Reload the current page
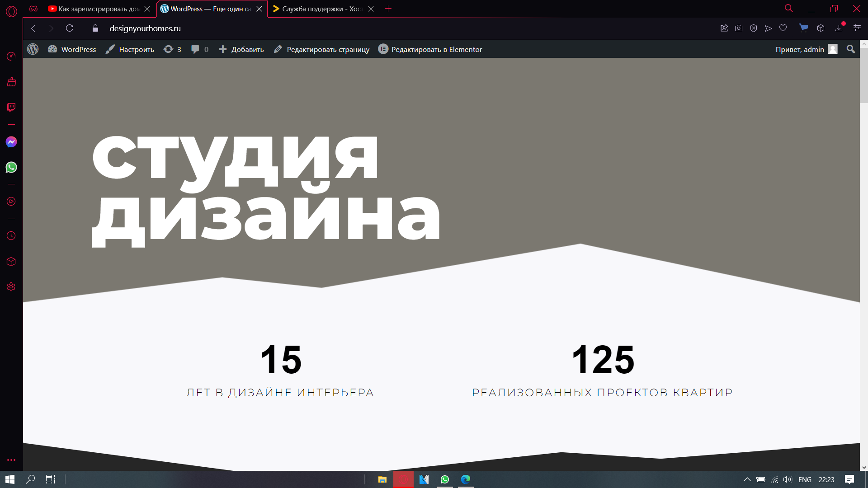Viewport: 868px width, 488px height. point(70,28)
